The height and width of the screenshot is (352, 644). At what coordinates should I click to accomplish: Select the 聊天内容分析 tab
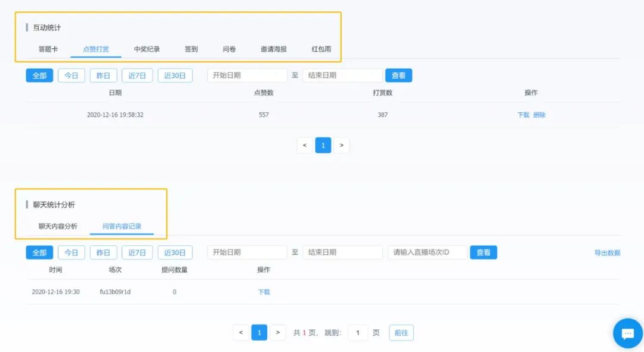point(58,226)
